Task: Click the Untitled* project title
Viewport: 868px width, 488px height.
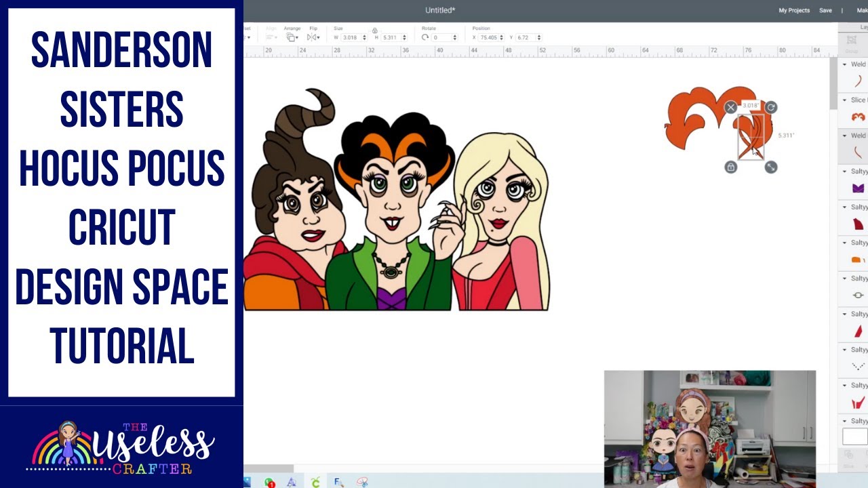Action: coord(440,10)
